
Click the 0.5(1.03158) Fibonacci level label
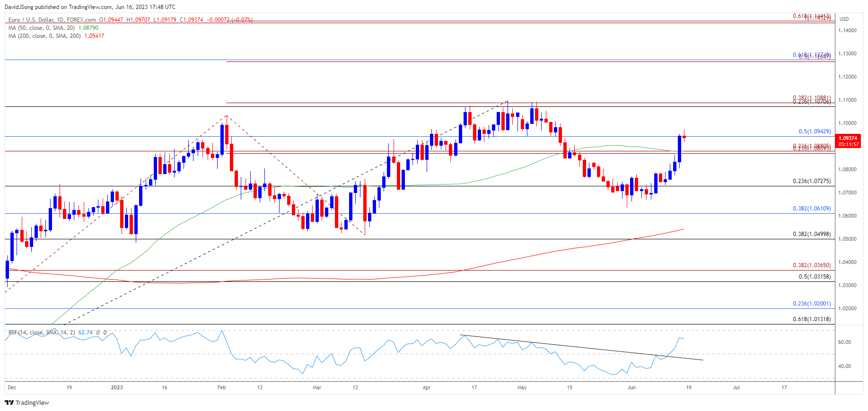point(815,277)
